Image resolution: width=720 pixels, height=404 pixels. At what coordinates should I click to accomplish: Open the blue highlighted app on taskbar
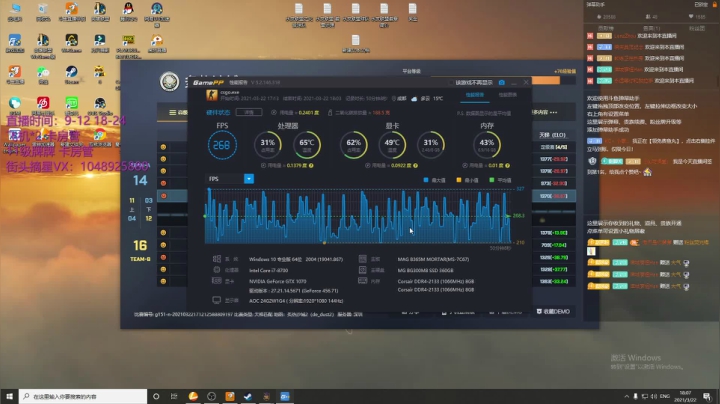pyautogui.click(x=285, y=396)
